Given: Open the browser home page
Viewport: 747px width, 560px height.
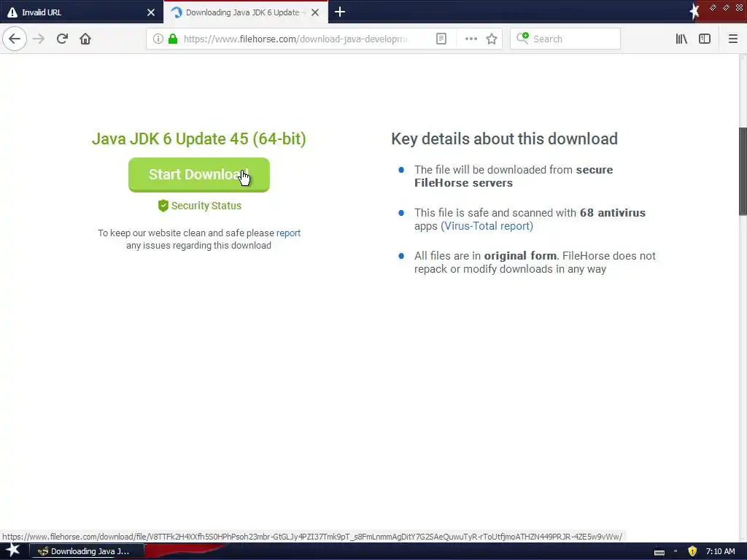Looking at the screenshot, I should 85,39.
